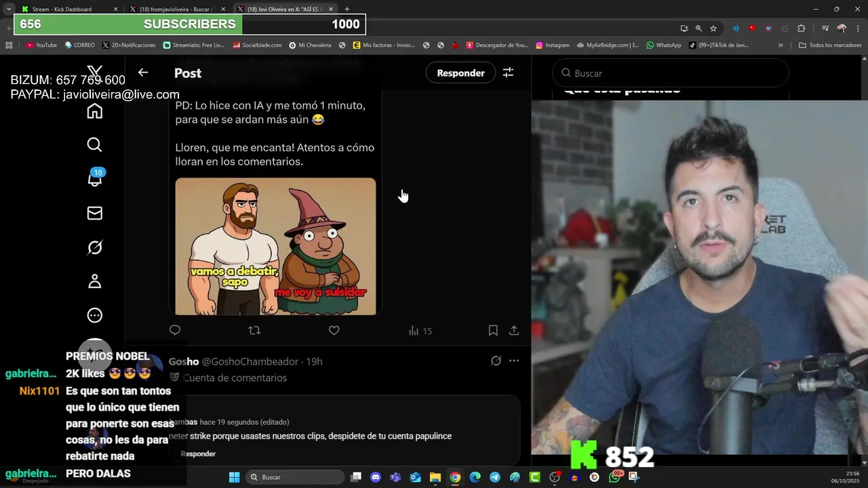Open the Chrome profile avatar

(x=842, y=28)
